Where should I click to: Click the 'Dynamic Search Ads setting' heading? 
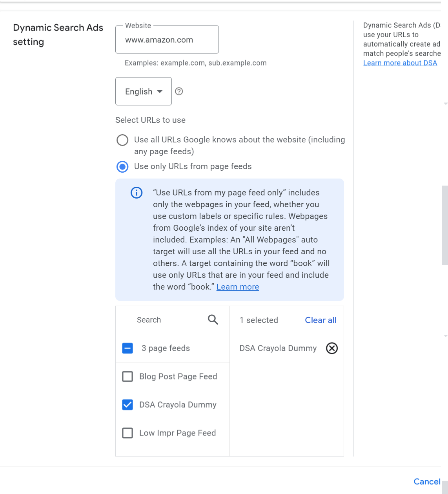click(58, 35)
